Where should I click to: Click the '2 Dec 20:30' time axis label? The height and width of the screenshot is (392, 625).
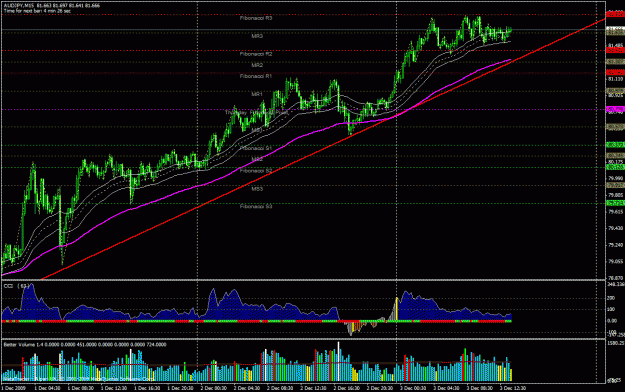point(380,388)
